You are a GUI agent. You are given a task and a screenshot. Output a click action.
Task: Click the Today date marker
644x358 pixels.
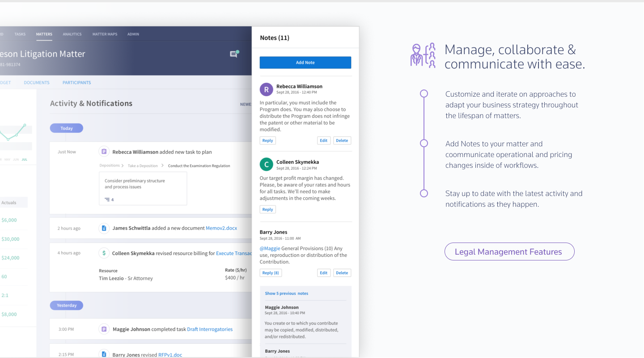(x=67, y=128)
